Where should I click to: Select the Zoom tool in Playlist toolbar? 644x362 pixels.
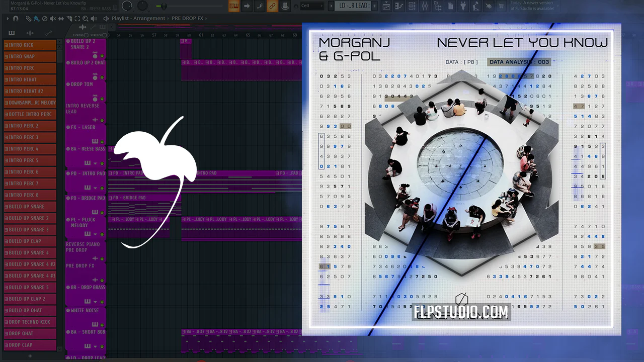tap(85, 18)
